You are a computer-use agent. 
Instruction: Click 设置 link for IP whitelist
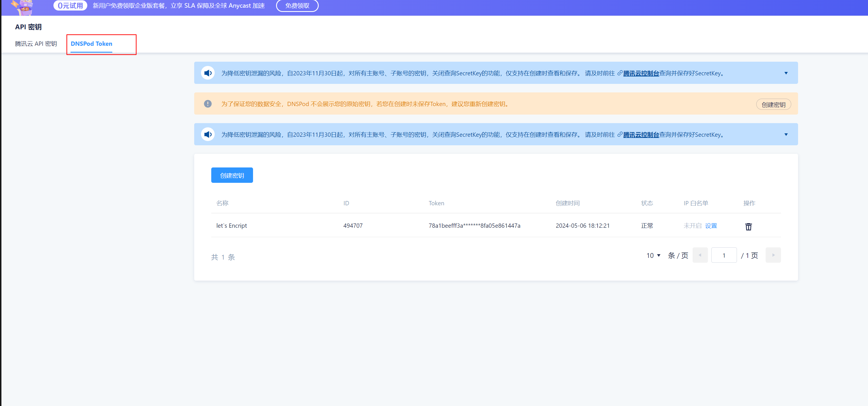[711, 226]
